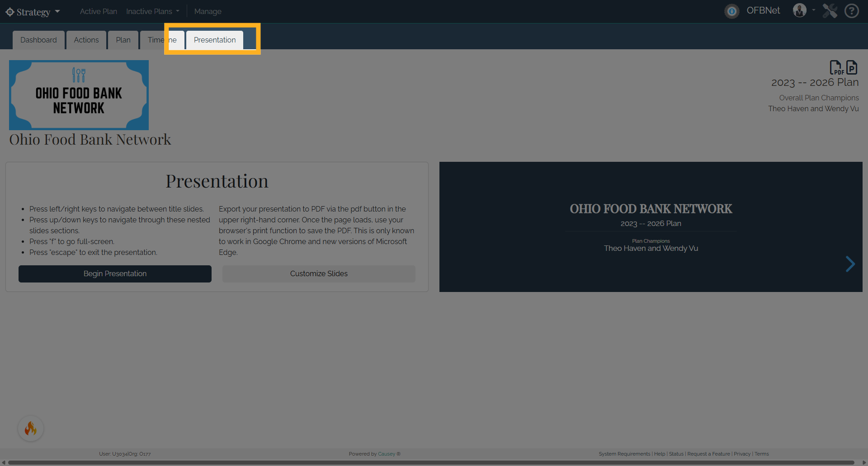
Task: Click the horizontal scrollbar at the bottom
Action: click(x=431, y=462)
